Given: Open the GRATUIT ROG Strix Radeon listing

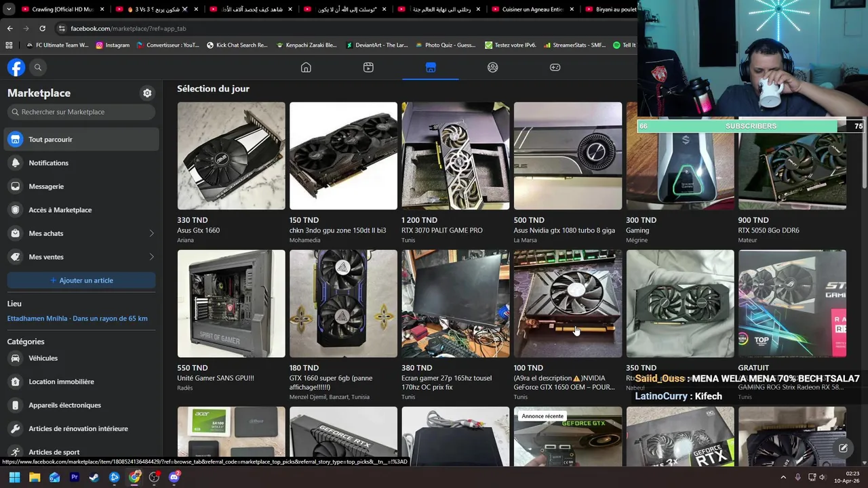Looking at the screenshot, I should pyautogui.click(x=792, y=304).
